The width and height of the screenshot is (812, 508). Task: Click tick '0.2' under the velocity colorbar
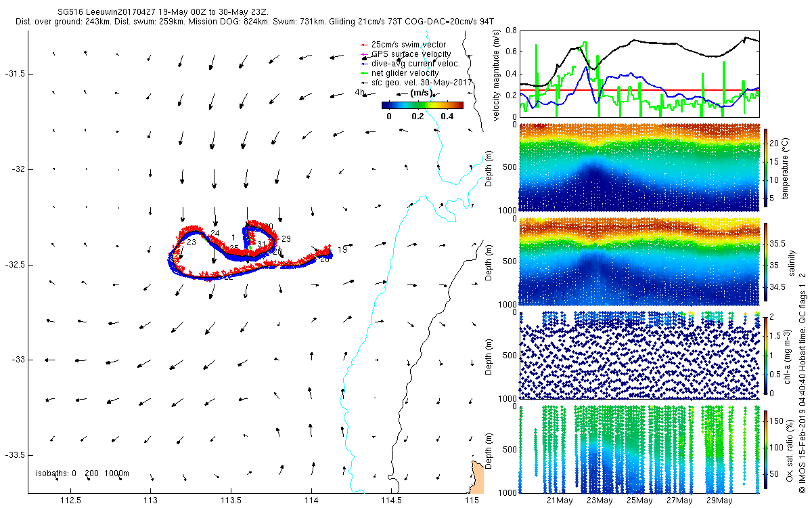[x=418, y=117]
